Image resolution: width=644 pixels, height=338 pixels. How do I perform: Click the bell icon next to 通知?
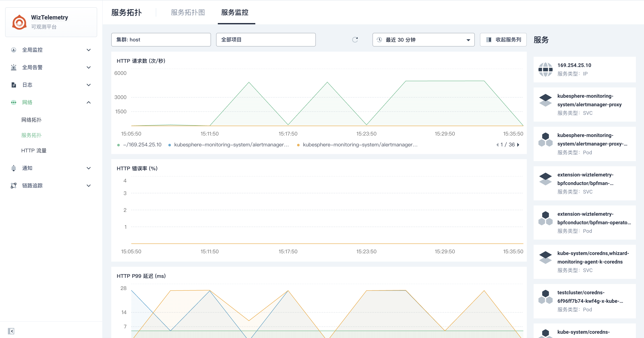pyautogui.click(x=14, y=168)
